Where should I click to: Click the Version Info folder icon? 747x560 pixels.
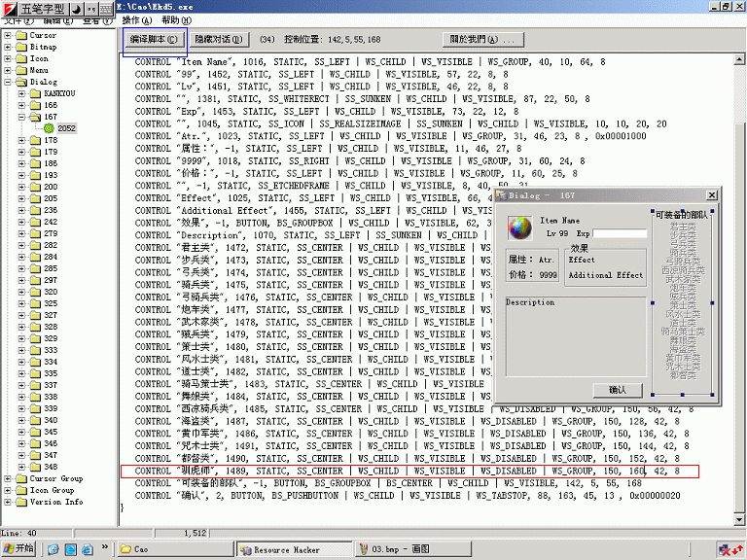tap(20, 502)
